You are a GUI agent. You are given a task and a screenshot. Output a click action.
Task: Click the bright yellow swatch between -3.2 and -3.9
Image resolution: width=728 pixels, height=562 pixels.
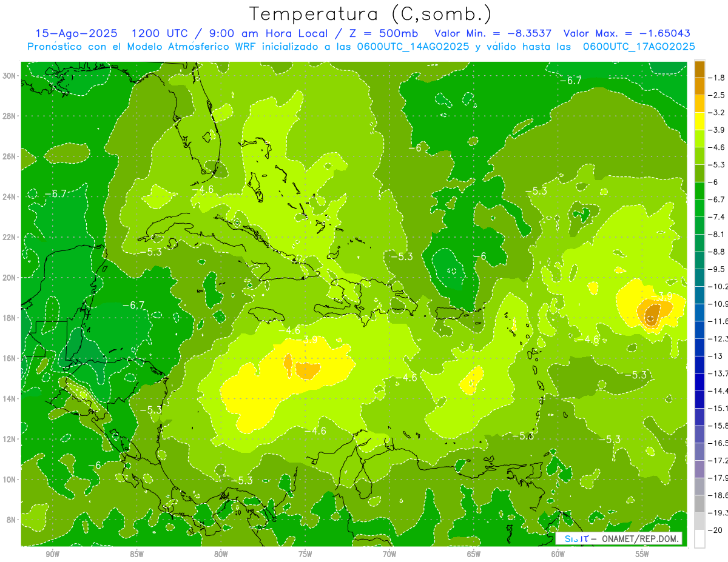699,121
